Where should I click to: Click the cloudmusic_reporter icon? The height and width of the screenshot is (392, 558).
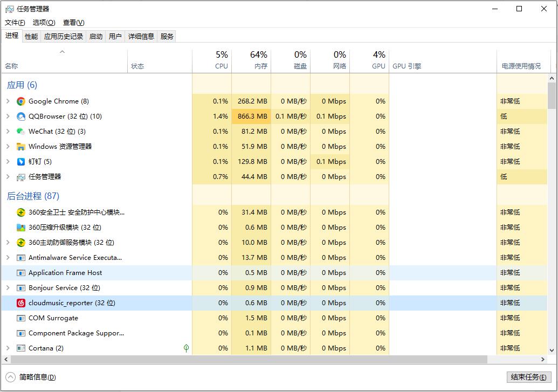pyautogui.click(x=21, y=303)
